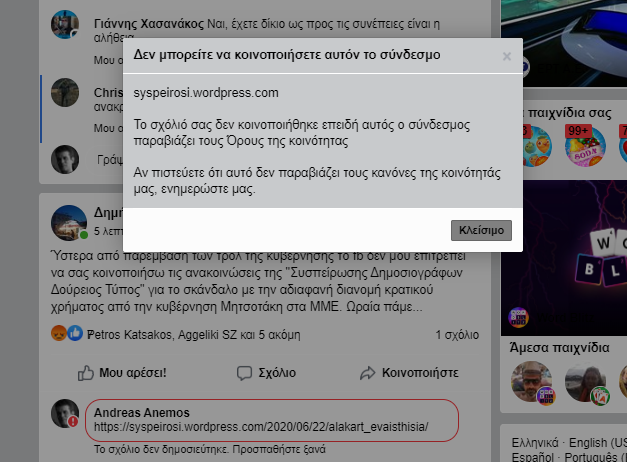Click Γιάννης Χασανάκος avatar
The height and width of the screenshot is (462, 627).
[65, 24]
